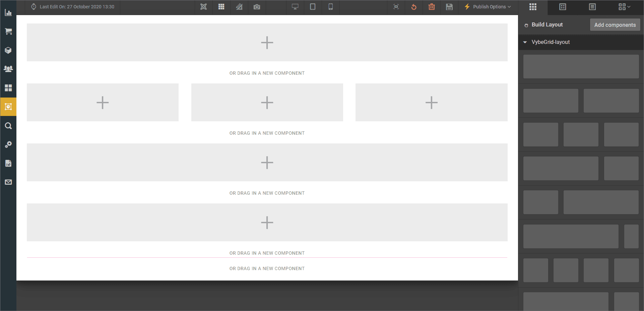Open the camera capture tool
This screenshot has height=311, width=644.
pyautogui.click(x=257, y=7)
